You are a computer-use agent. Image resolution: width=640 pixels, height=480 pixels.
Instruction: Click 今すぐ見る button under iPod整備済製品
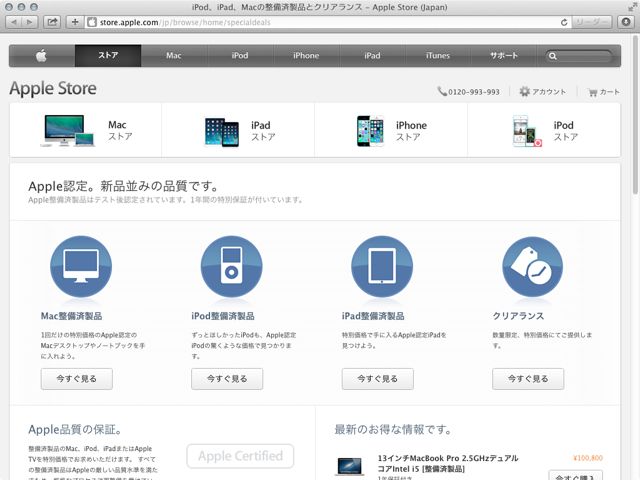point(227,379)
